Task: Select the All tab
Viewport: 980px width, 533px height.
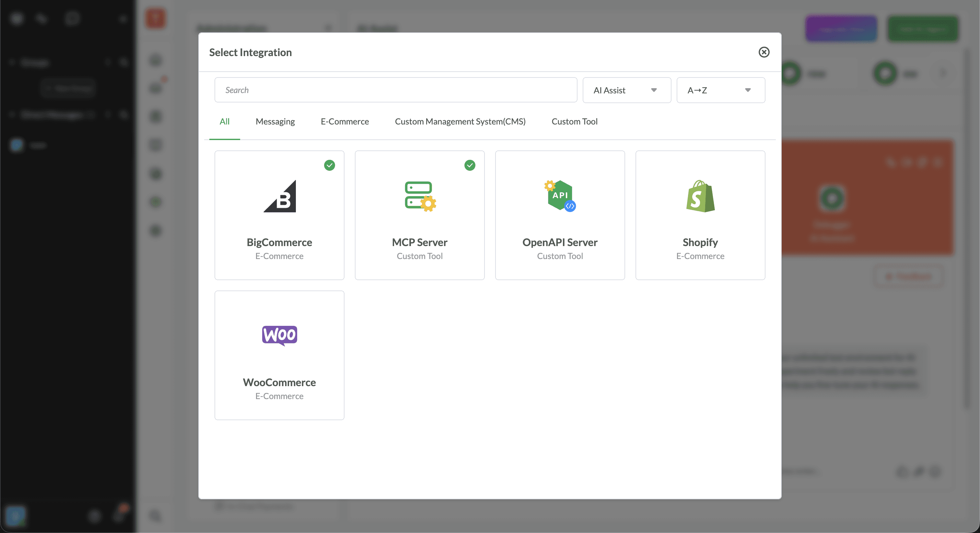Action: click(225, 122)
